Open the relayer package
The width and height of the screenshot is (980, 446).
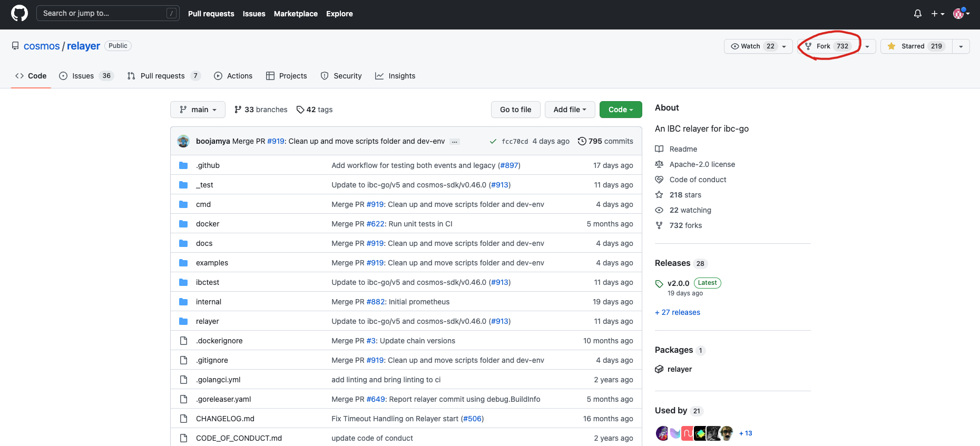[x=673, y=369]
